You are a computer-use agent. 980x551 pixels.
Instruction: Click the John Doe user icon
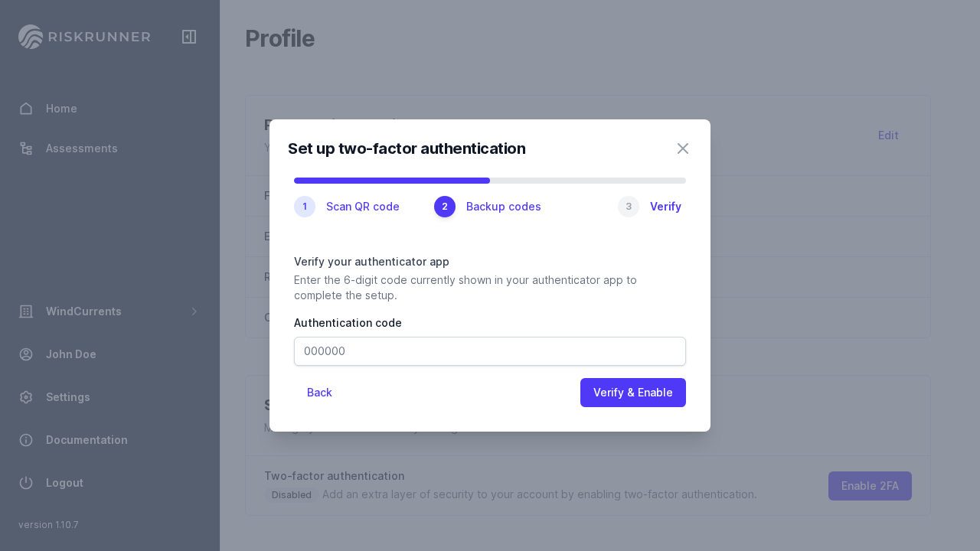click(26, 354)
